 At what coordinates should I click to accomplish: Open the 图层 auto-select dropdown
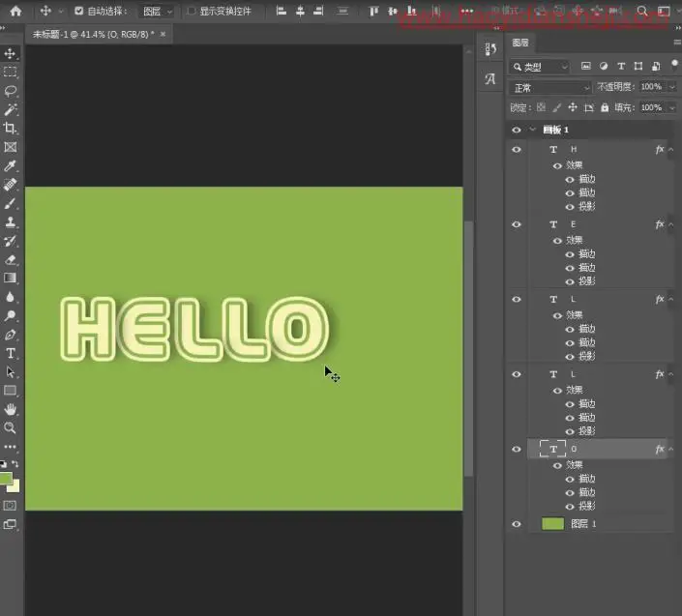click(157, 12)
